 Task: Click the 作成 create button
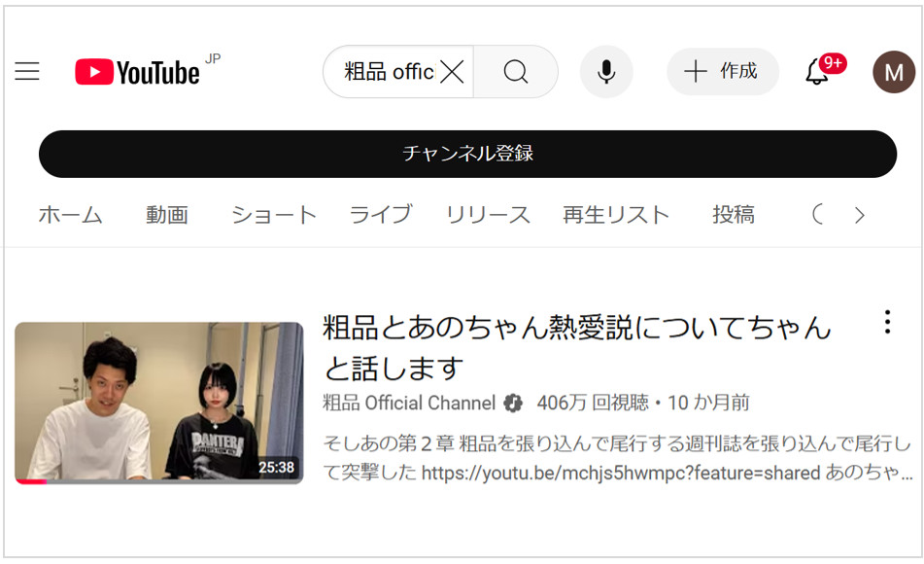(722, 72)
